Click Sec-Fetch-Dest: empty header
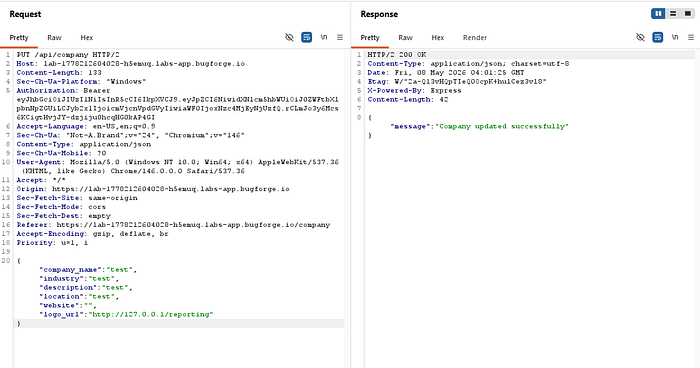 [63, 216]
